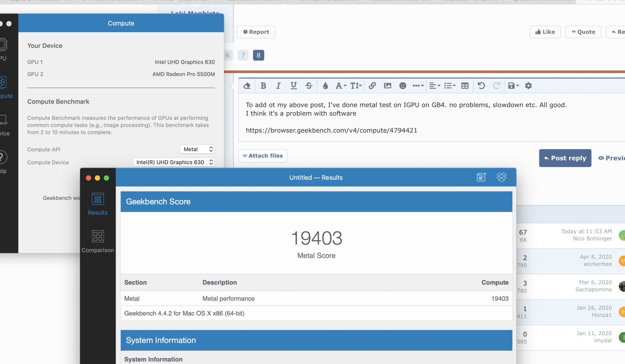Viewport: 625px width, 364px height.
Task: Select Results tab in results window
Action: (x=98, y=204)
